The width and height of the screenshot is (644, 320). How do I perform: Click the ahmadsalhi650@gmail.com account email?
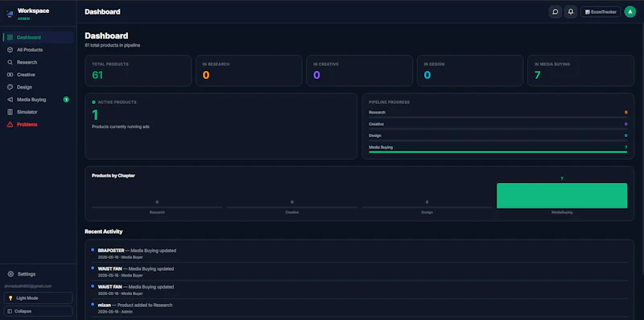click(x=28, y=286)
